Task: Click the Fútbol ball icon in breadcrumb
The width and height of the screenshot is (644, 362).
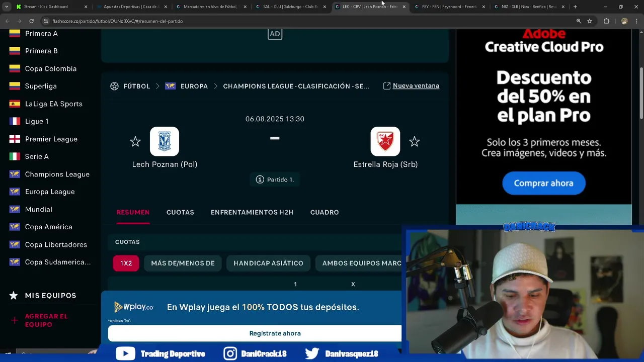Action: tap(114, 86)
